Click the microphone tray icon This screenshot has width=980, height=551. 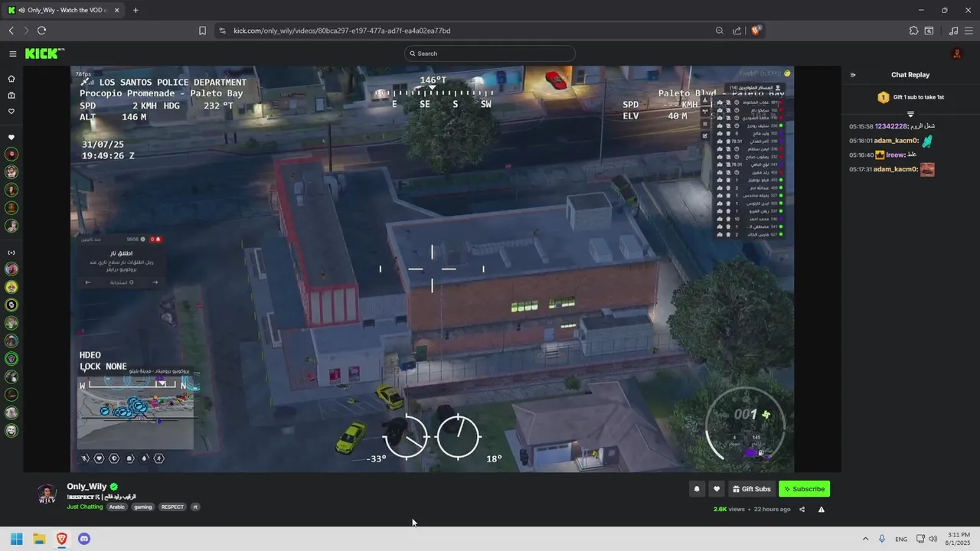tap(882, 539)
